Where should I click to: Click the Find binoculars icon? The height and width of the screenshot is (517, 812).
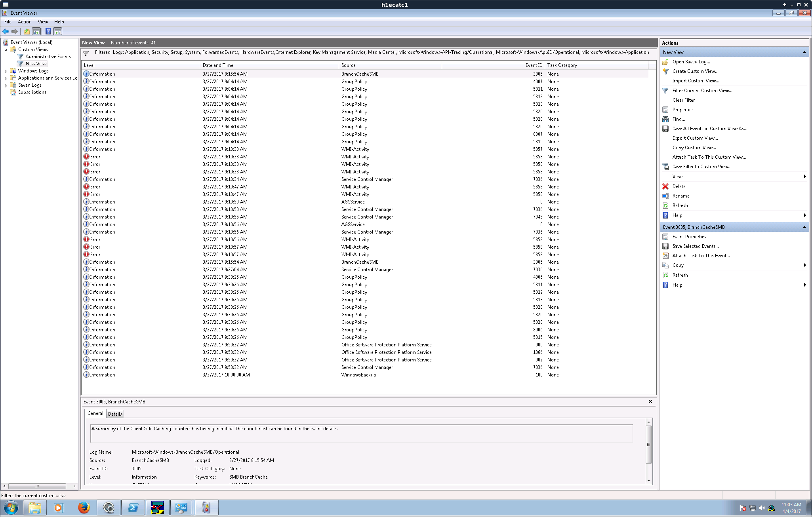pos(665,119)
